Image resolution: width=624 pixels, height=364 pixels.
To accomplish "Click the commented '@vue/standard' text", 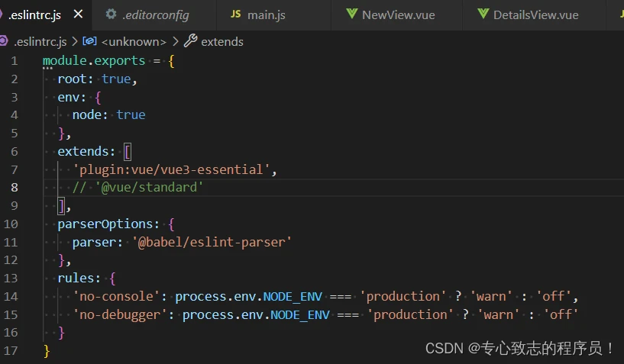I will click(x=149, y=187).
